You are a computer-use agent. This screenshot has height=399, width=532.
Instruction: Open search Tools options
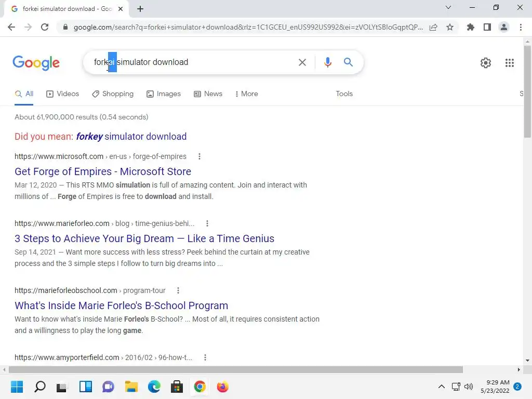click(x=344, y=94)
